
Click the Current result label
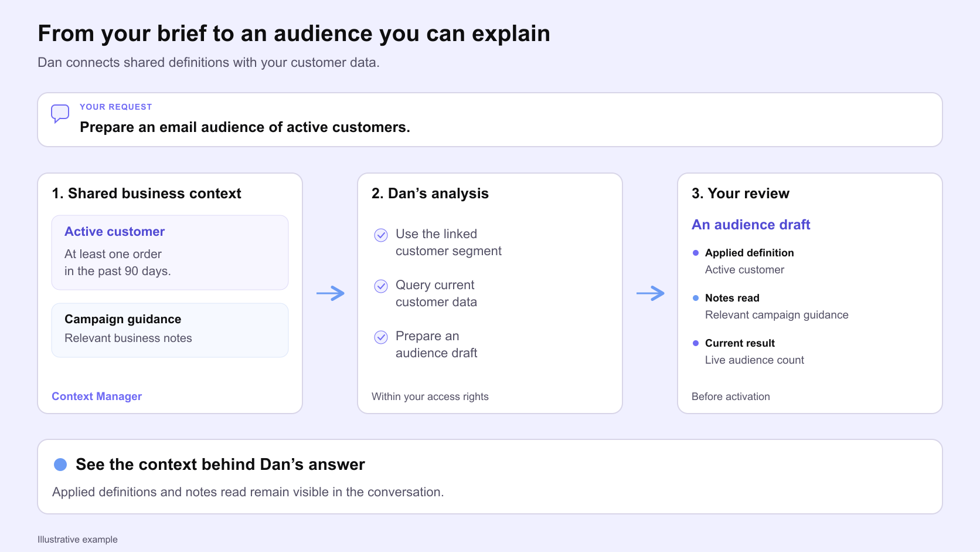(740, 343)
